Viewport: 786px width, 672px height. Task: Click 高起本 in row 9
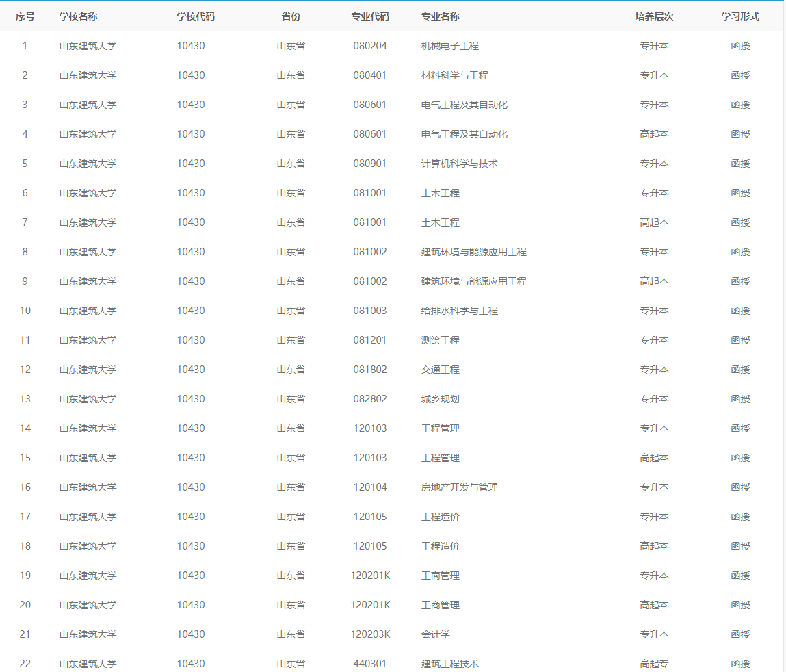pos(654,281)
